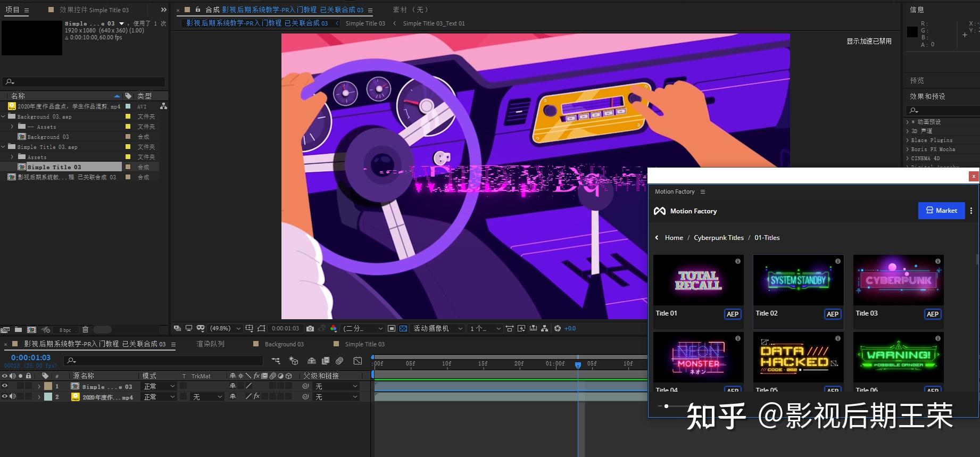980x457 pixels.
Task: Expand layer 1 Simple Title properties
Action: (39, 386)
